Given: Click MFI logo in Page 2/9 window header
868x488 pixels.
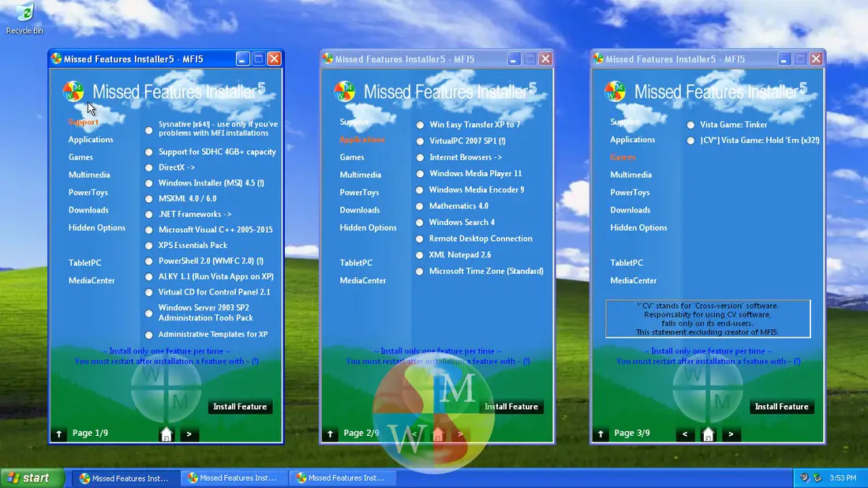Looking at the screenshot, I should point(344,92).
